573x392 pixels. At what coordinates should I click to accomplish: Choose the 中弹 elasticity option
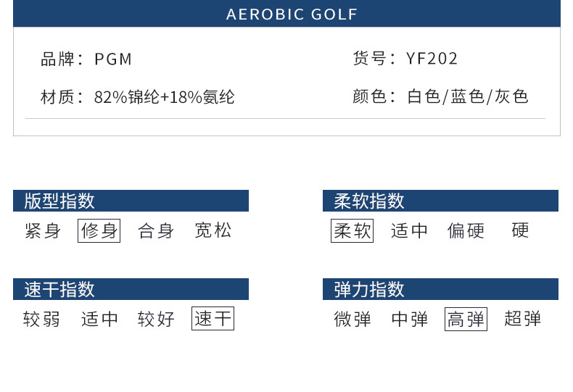click(409, 319)
